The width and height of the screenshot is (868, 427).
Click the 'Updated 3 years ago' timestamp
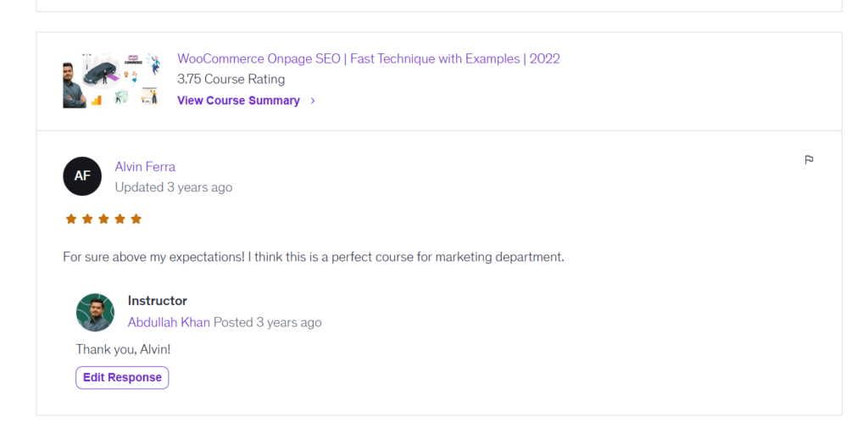173,187
